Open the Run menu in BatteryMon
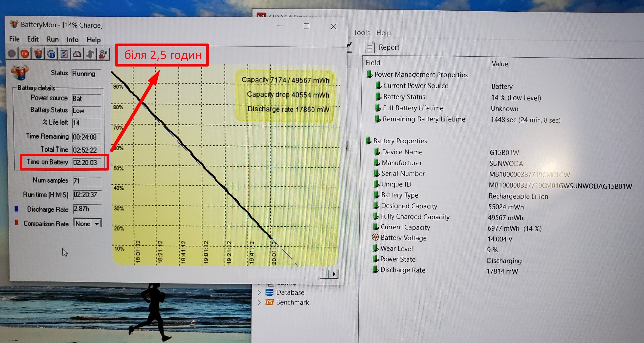Image resolution: width=644 pixels, height=343 pixels. 53,39
